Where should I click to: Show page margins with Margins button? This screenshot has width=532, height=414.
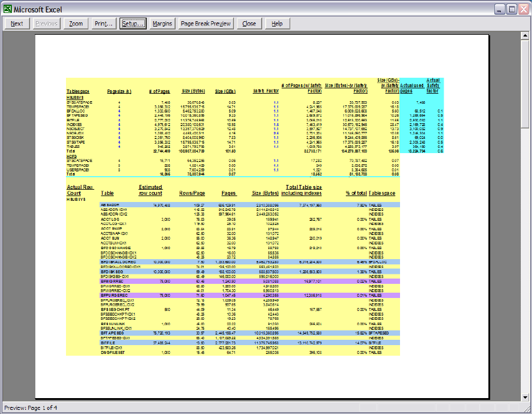click(162, 24)
